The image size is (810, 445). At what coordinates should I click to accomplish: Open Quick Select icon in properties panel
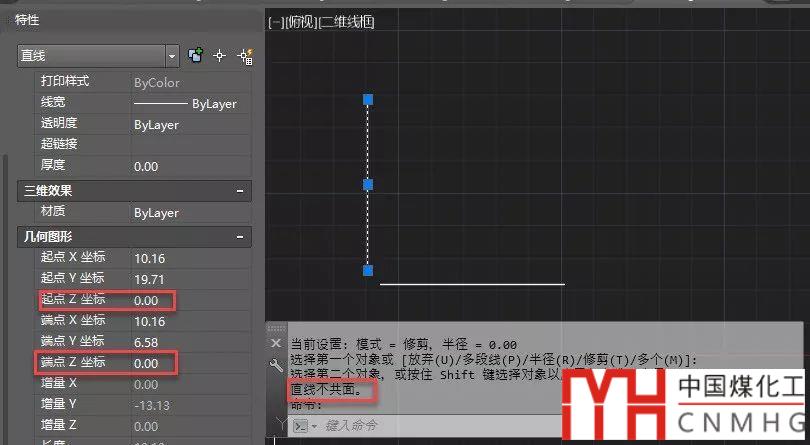click(x=244, y=57)
